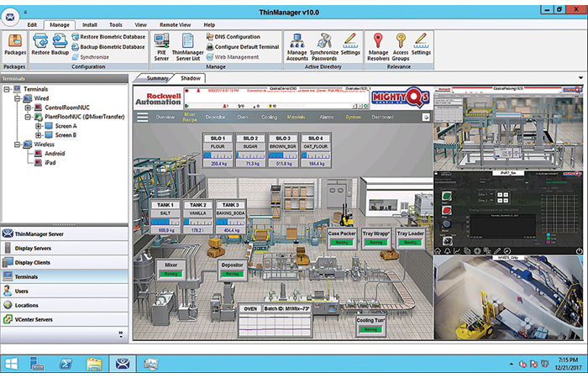
Task: Collapse the Wired terminals tree node
Action: pos(17,98)
